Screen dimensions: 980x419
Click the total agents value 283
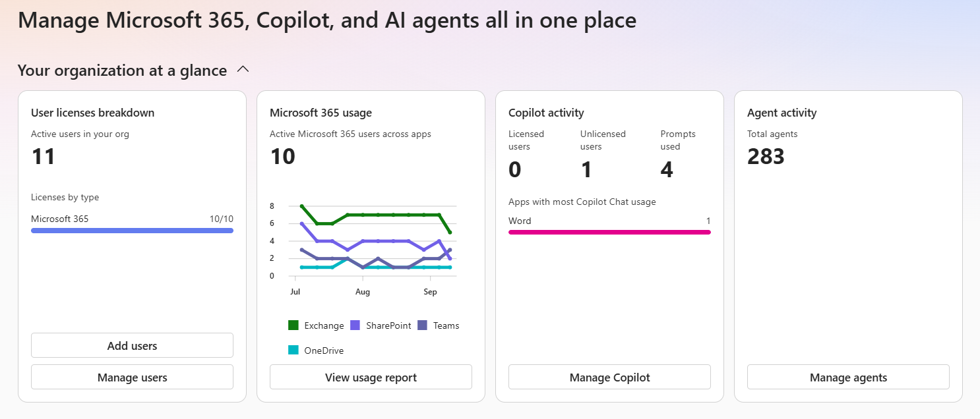[766, 157]
